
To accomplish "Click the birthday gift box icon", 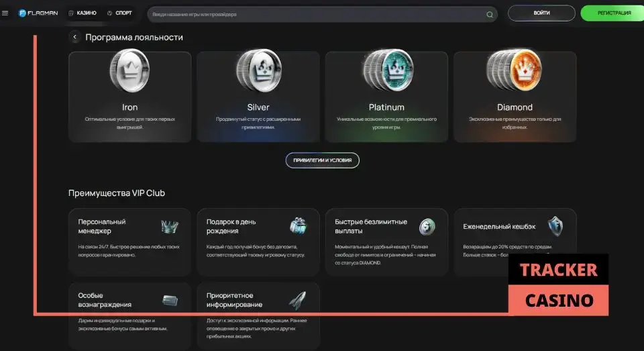I will point(298,226).
